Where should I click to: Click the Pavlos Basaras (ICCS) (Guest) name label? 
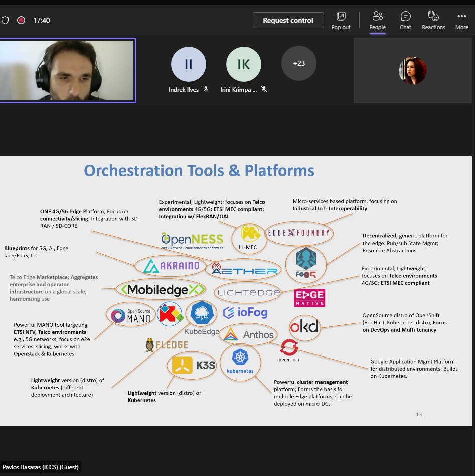pyautogui.click(x=40, y=467)
